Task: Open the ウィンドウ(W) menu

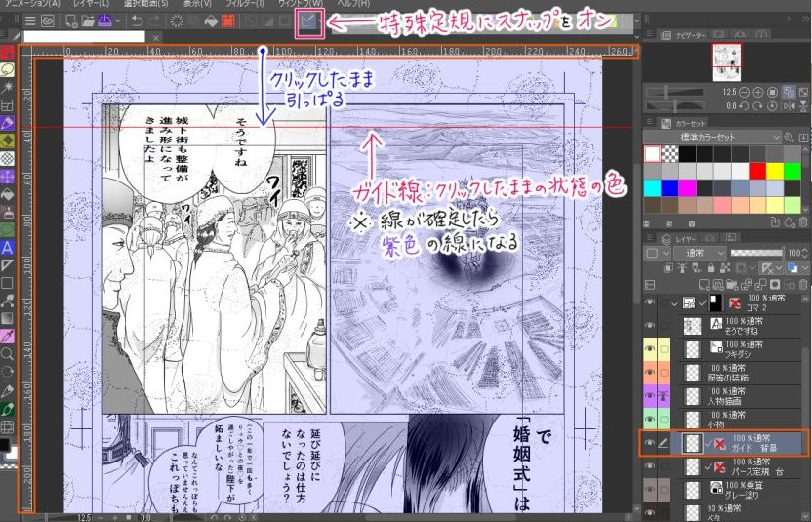Action: click(301, 4)
